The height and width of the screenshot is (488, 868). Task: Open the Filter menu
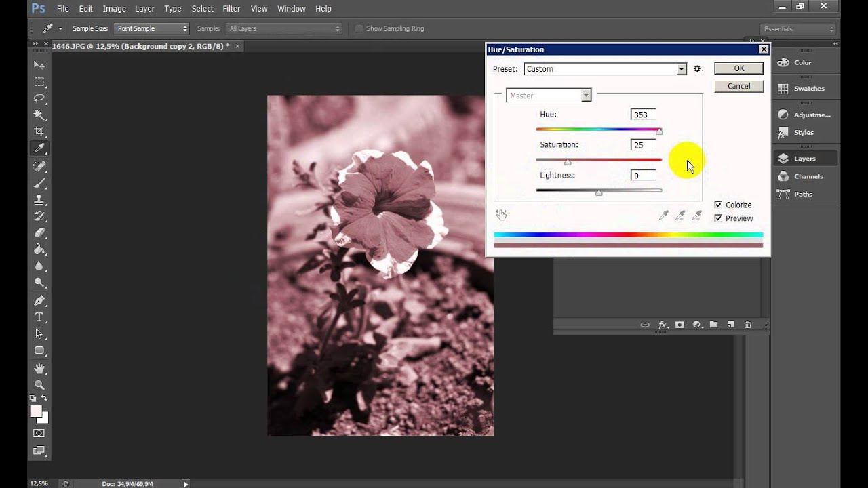[231, 9]
